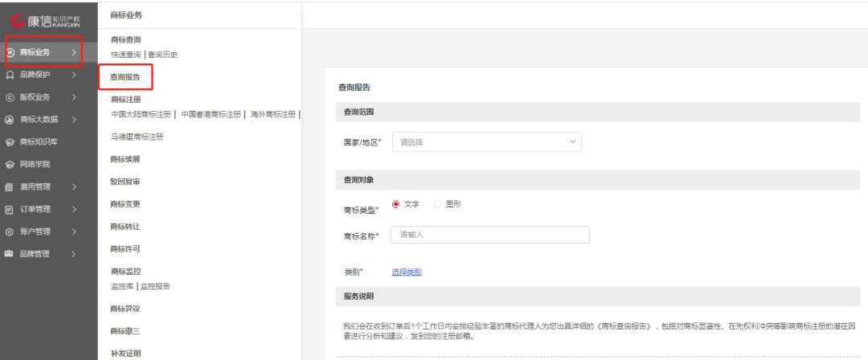
Task: Click the 版权业务 copyright icon
Action: (10, 97)
